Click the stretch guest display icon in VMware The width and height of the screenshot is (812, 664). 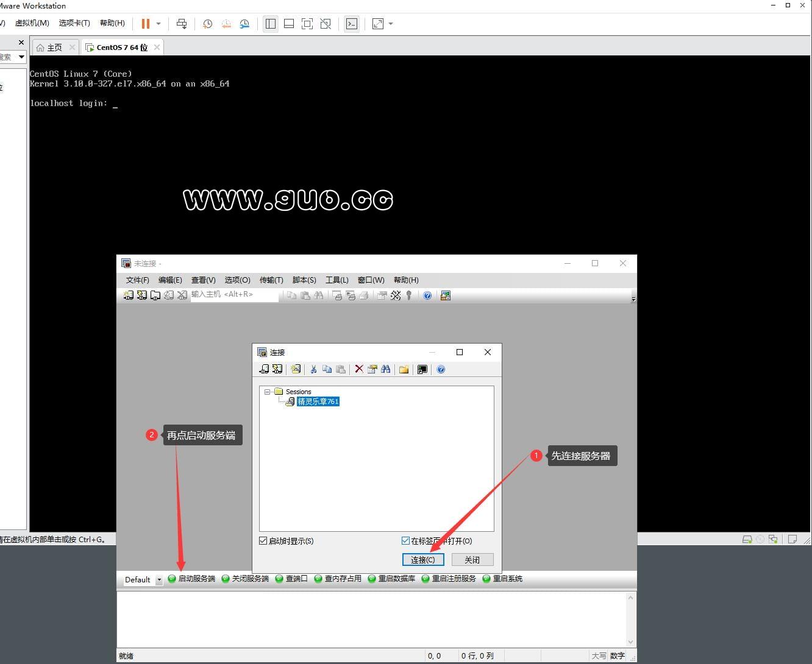click(x=378, y=24)
